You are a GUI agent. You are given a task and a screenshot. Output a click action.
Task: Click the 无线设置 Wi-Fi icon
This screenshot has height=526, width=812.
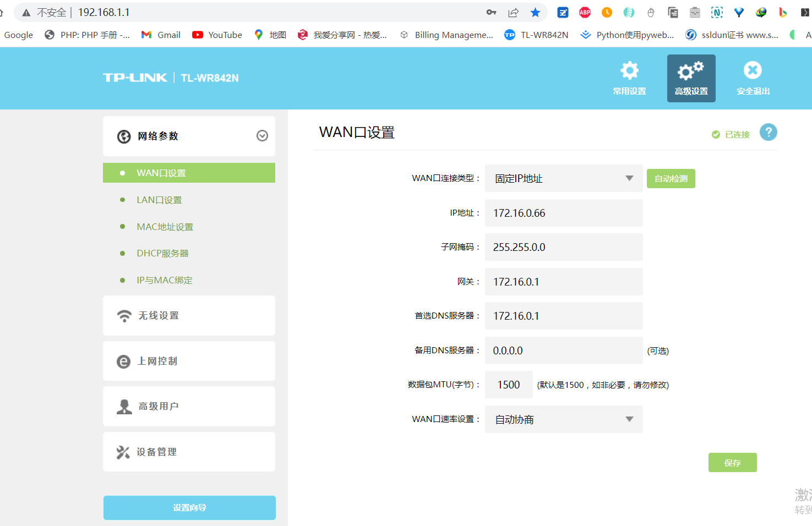124,316
